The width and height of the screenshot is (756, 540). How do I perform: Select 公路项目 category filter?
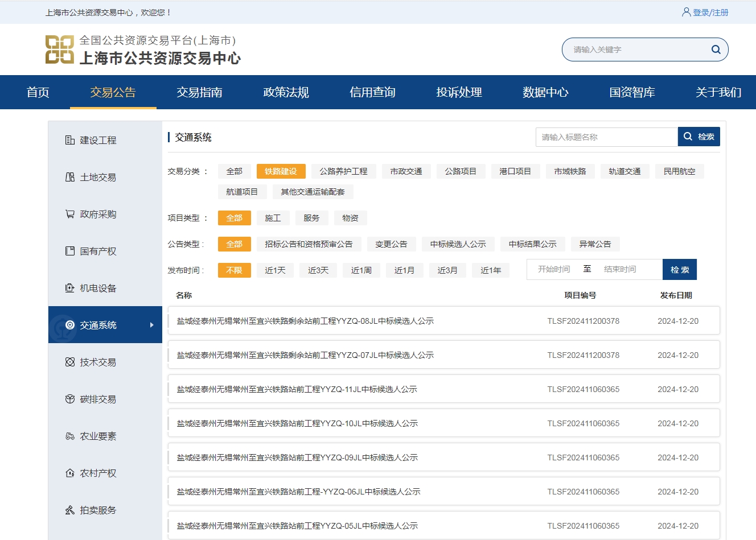(461, 171)
